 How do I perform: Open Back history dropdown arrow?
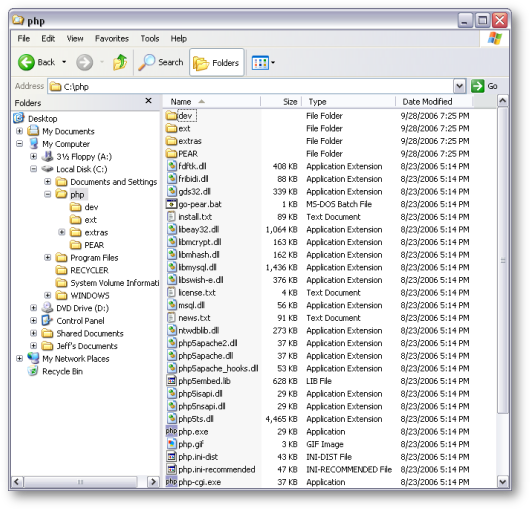[64, 62]
